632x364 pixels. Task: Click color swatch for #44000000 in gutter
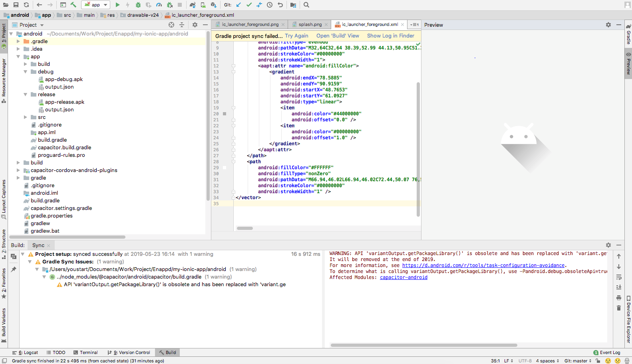225,114
